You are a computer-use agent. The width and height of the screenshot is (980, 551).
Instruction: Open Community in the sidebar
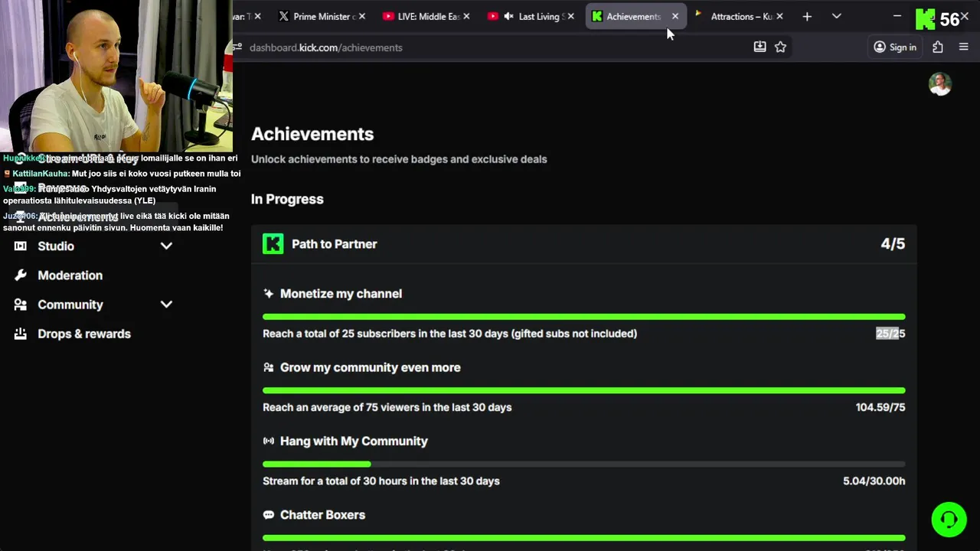[x=70, y=304]
